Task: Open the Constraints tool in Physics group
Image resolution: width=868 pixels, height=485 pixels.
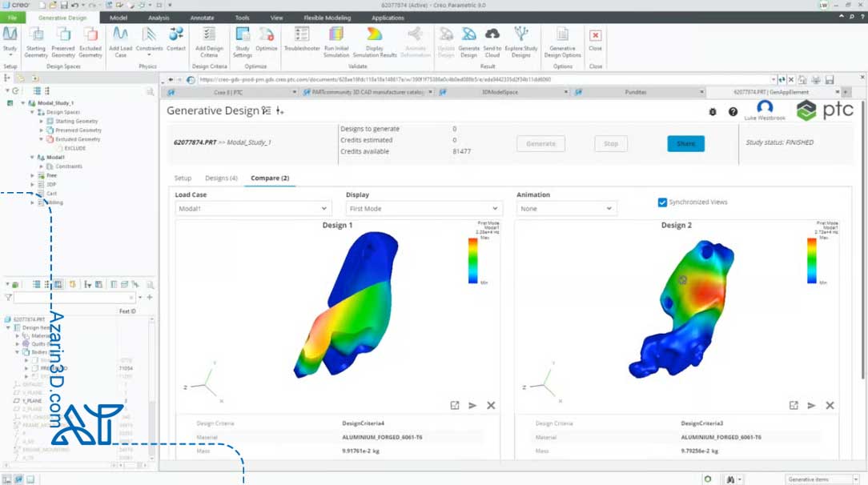Action: [149, 42]
